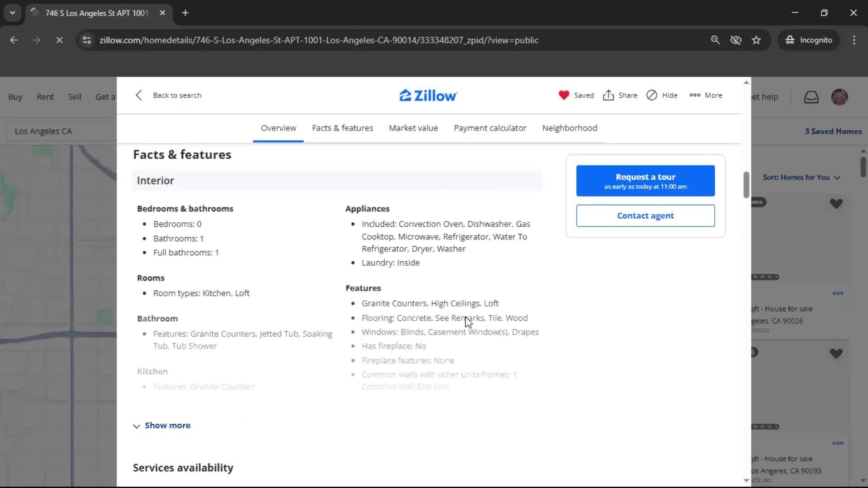Favorite the lower listing card heart icon
This screenshot has width=868, height=488.
(x=836, y=353)
